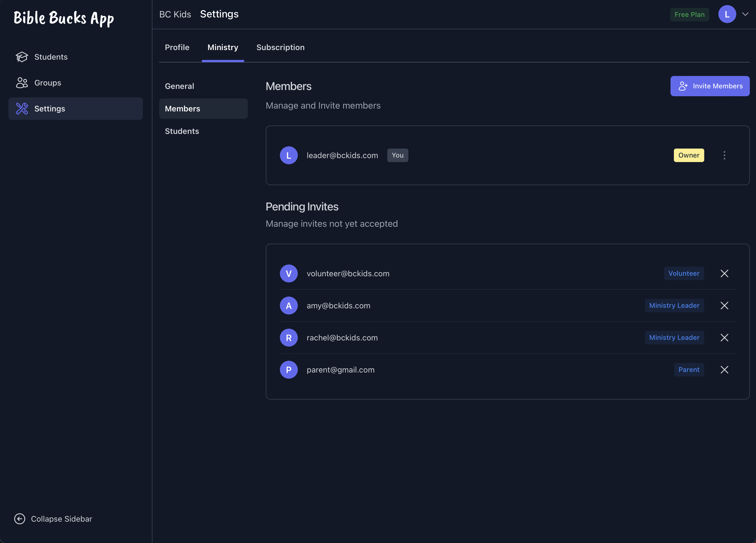Click the L user avatar in header

pos(727,14)
